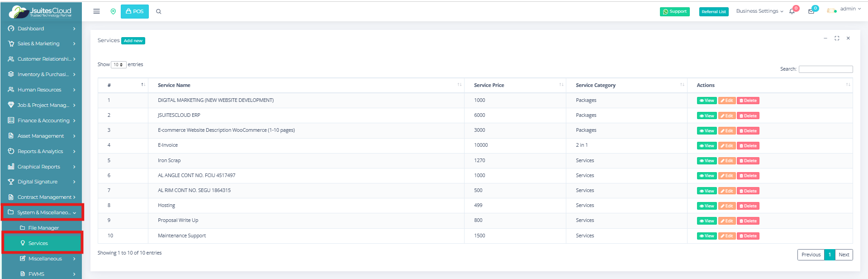Click the search magnifier icon

pyautogui.click(x=159, y=12)
